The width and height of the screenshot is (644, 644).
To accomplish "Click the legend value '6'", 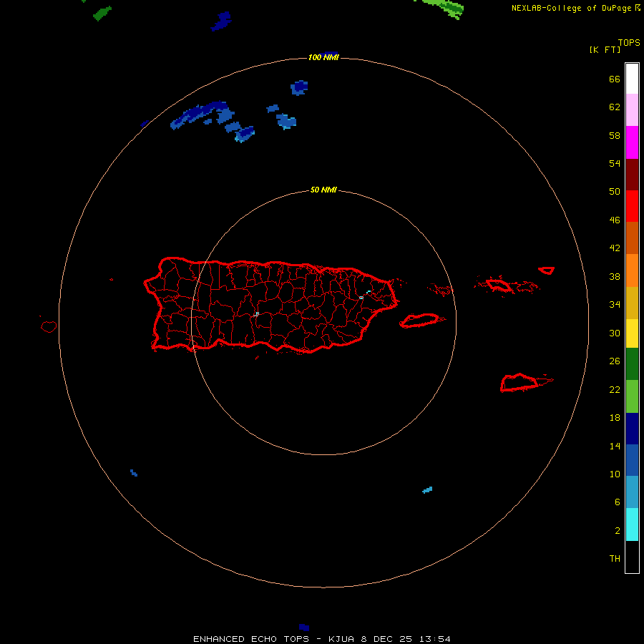I will (x=618, y=502).
